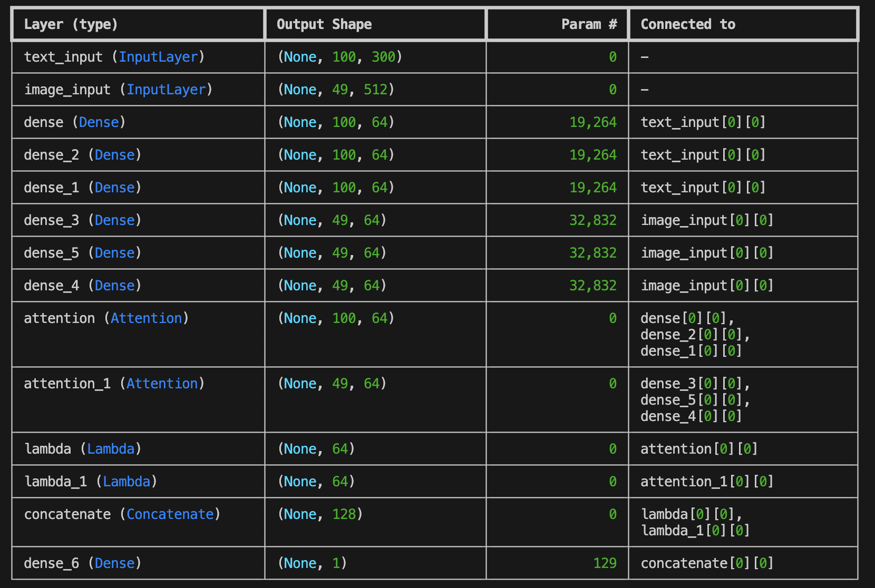Image resolution: width=875 pixels, height=588 pixels.
Task: Select the text_input (InputLayer) layer name
Action: (x=114, y=57)
